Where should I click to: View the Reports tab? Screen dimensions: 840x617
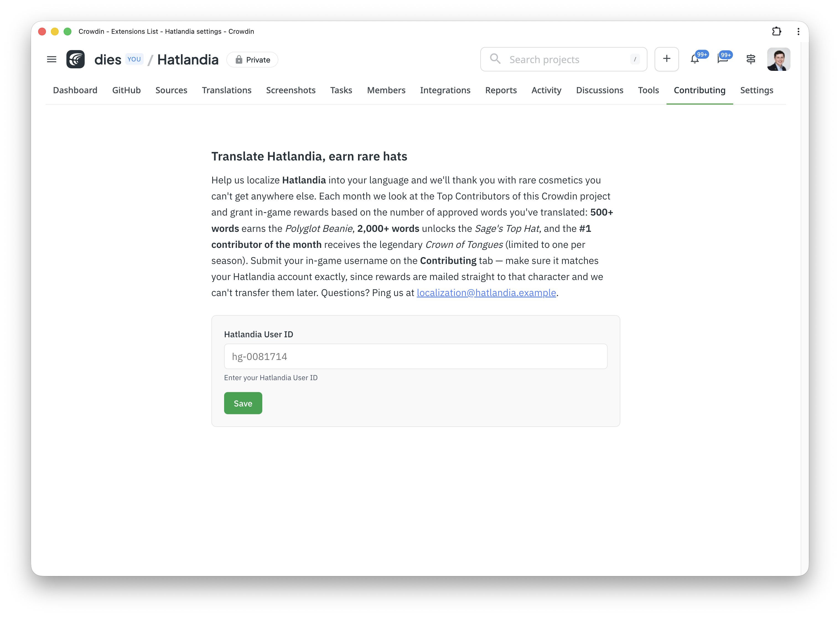click(501, 90)
